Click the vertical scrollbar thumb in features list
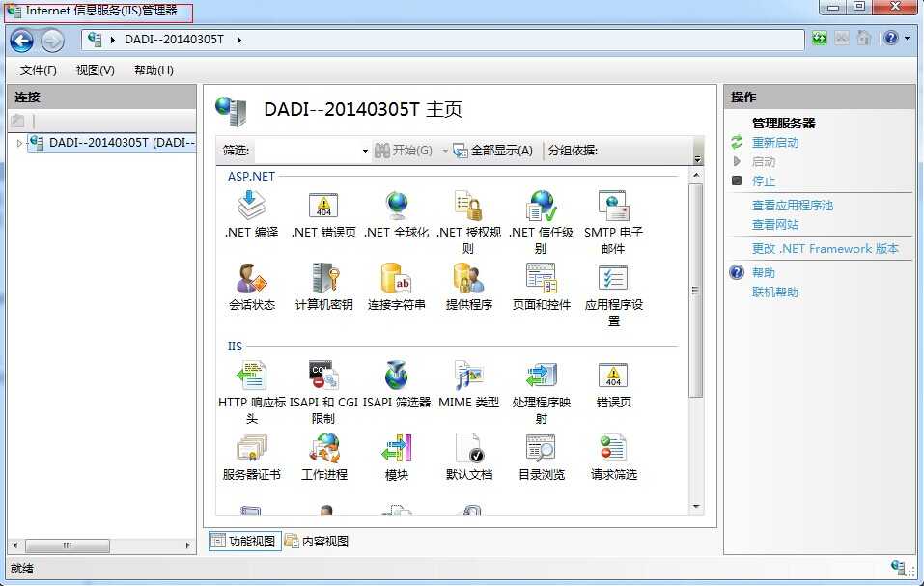This screenshot has height=586, width=924. pyautogui.click(x=696, y=291)
